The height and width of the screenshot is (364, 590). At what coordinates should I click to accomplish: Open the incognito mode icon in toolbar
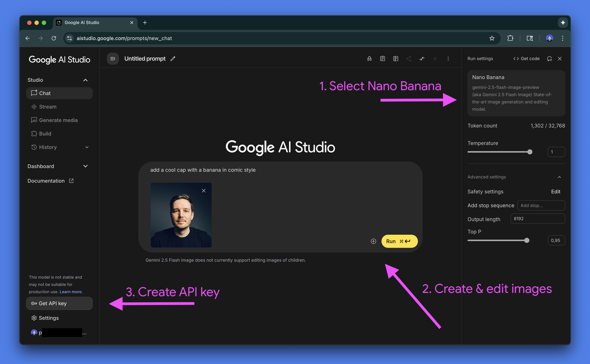pyautogui.click(x=369, y=59)
